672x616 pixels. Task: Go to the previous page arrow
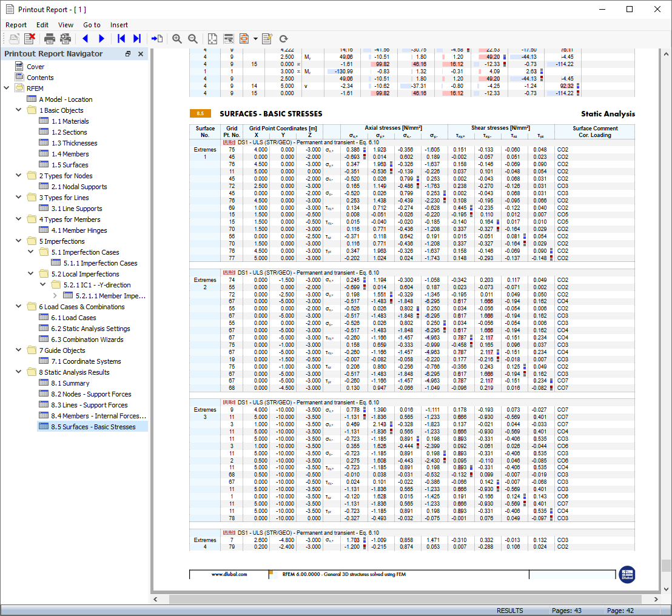point(85,39)
